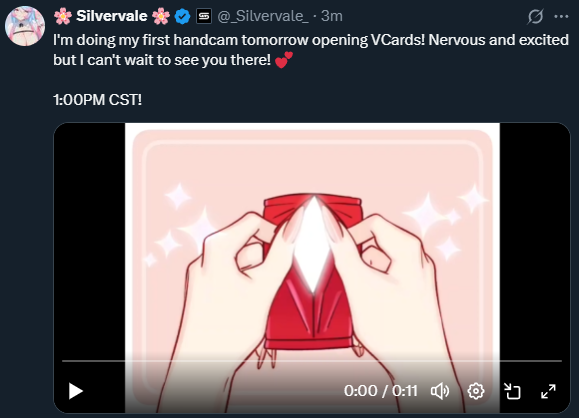
Task: Play the video with the play button
Action: pyautogui.click(x=76, y=391)
